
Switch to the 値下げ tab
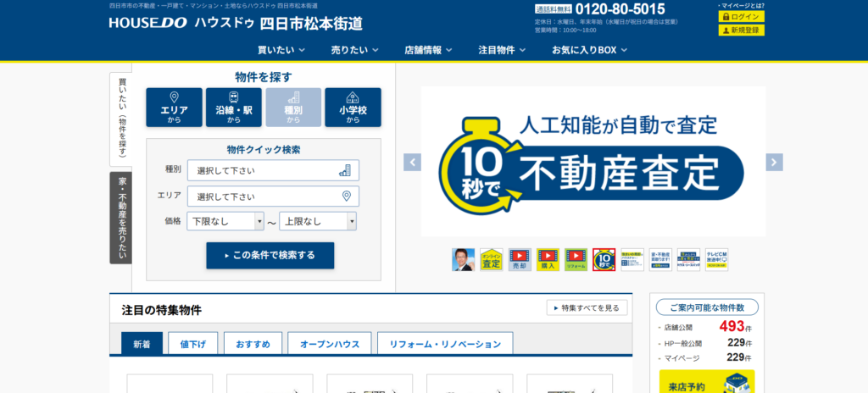point(193,344)
